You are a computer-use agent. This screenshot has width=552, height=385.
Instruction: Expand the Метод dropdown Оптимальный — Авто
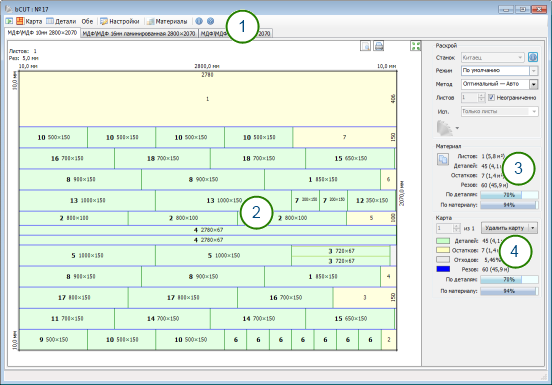(534, 84)
